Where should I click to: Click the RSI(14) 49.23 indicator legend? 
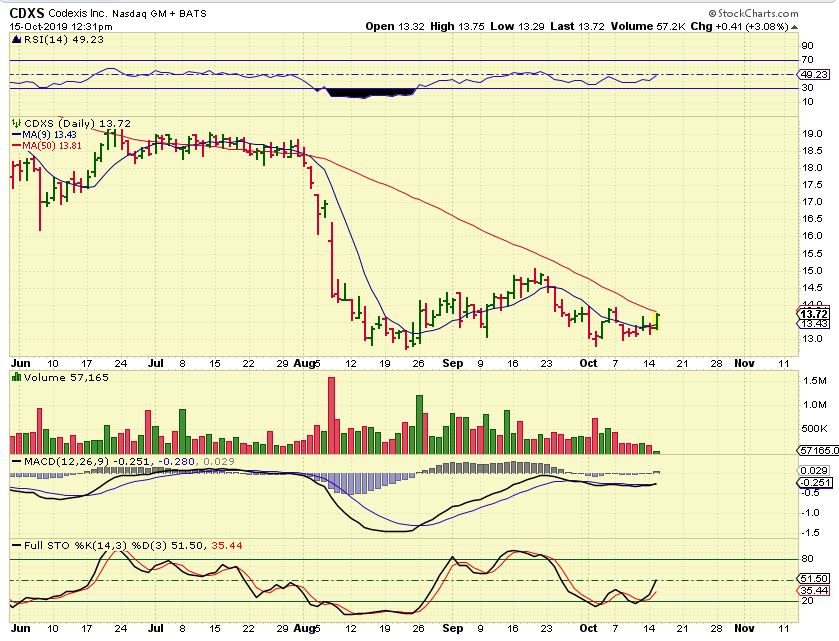pyautogui.click(x=63, y=40)
